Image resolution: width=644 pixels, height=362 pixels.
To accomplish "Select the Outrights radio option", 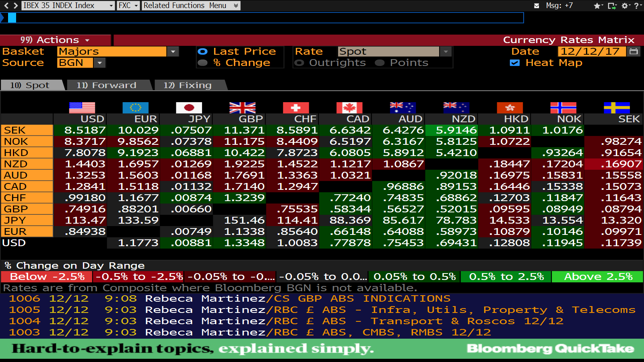I will [299, 63].
